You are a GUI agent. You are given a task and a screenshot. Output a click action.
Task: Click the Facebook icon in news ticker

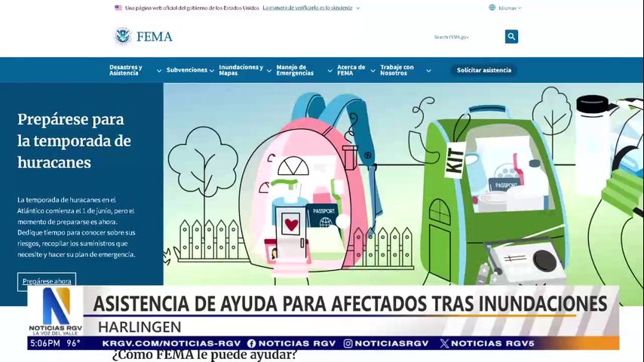coord(251,343)
